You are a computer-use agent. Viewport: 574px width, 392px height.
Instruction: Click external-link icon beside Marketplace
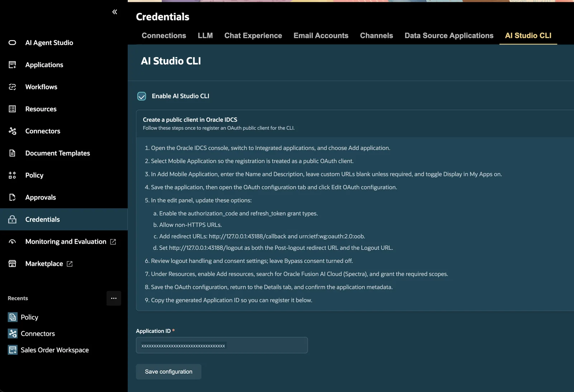(70, 264)
